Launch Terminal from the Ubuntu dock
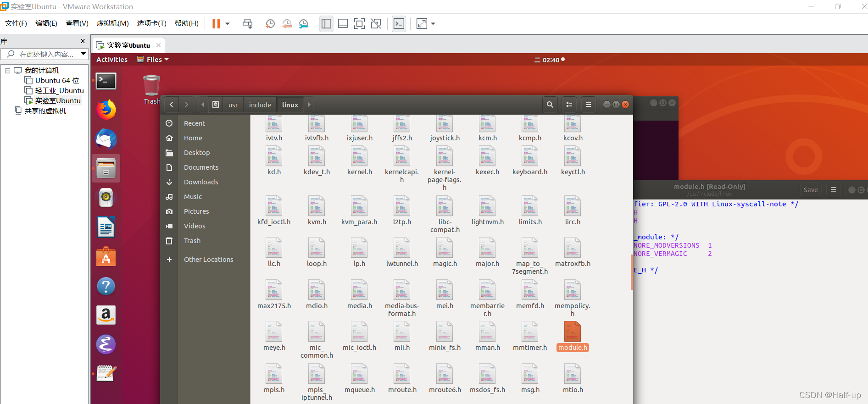The height and width of the screenshot is (404, 868). [106, 81]
